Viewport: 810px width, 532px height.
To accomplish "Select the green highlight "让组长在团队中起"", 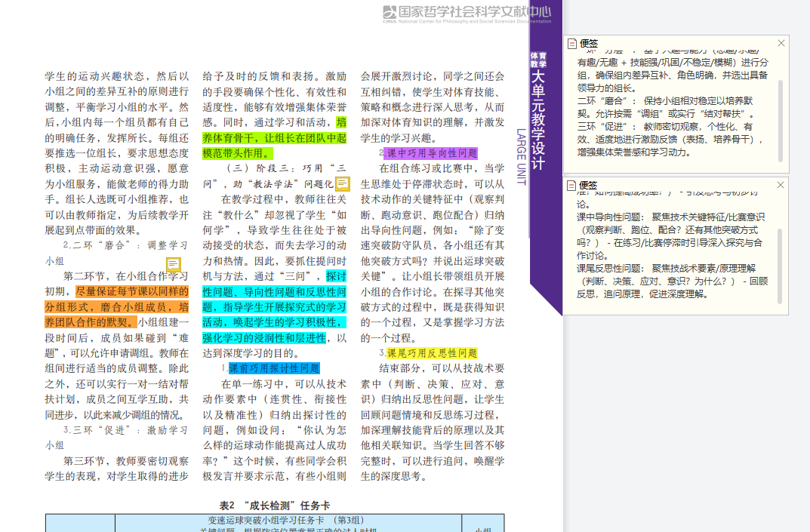I will pos(305,138).
